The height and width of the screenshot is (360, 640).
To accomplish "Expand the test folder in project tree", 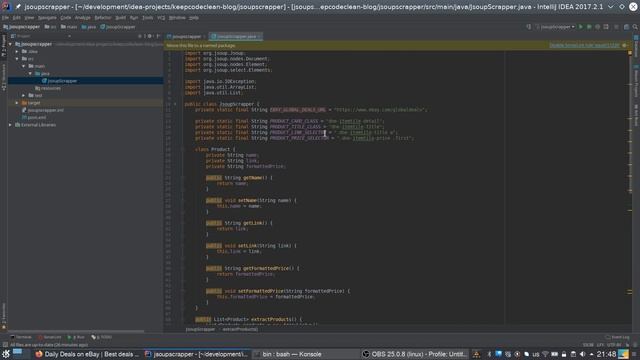I will pos(24,96).
